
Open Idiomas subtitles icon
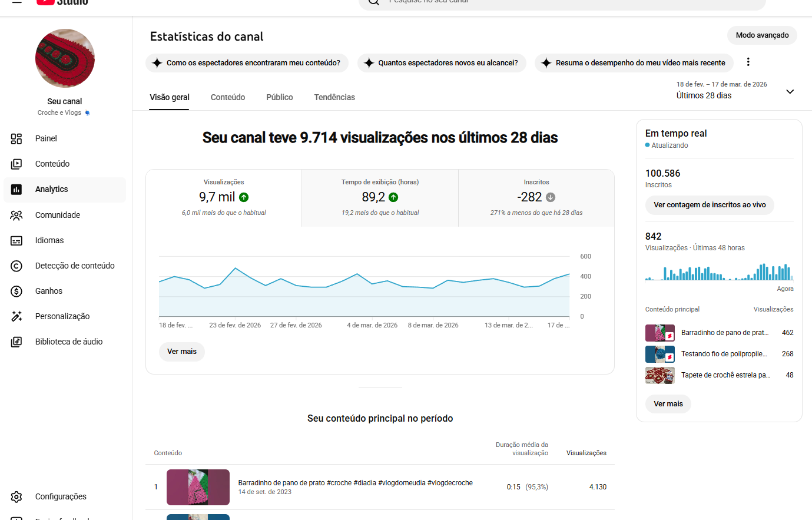[x=16, y=240]
